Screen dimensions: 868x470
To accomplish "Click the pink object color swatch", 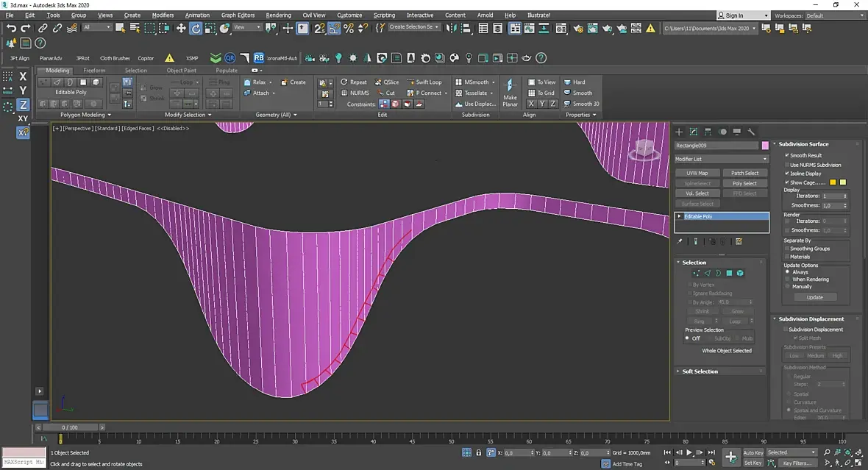I will (765, 146).
